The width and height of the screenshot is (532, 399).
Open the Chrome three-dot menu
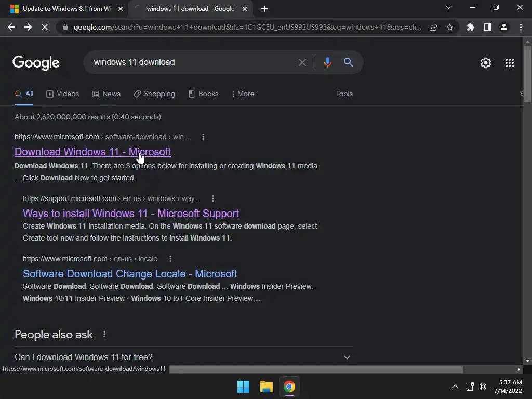(521, 27)
